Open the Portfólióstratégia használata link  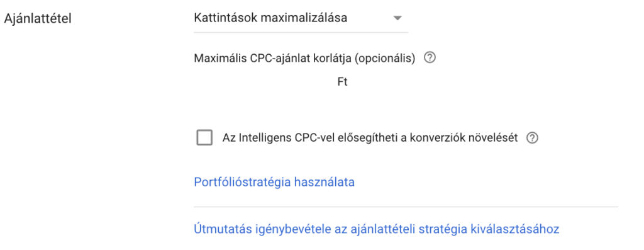[x=274, y=182]
